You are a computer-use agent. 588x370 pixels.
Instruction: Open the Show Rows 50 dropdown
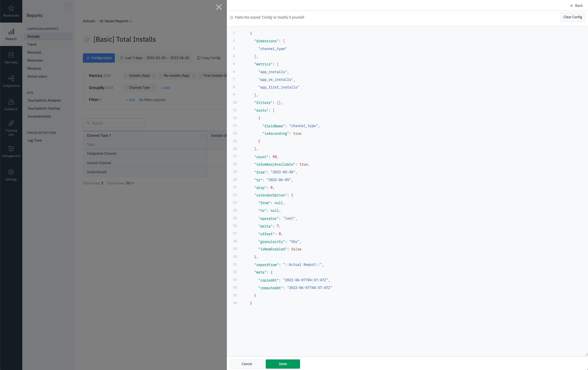point(130,183)
